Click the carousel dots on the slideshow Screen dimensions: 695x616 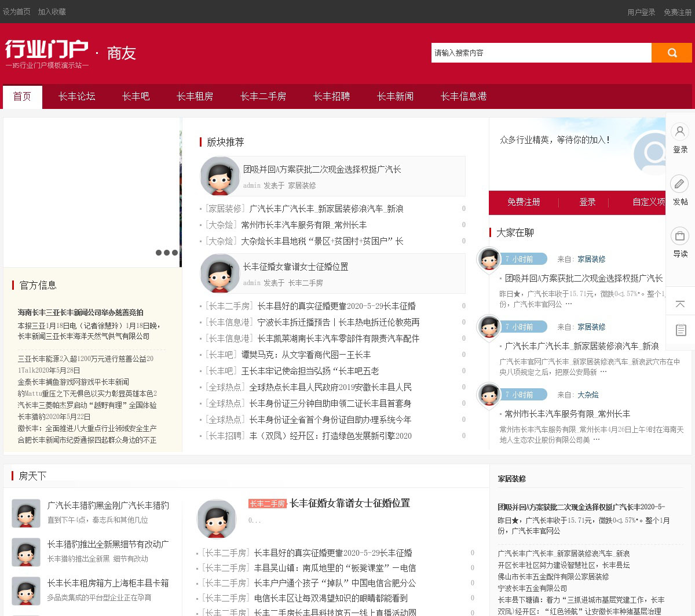167,253
